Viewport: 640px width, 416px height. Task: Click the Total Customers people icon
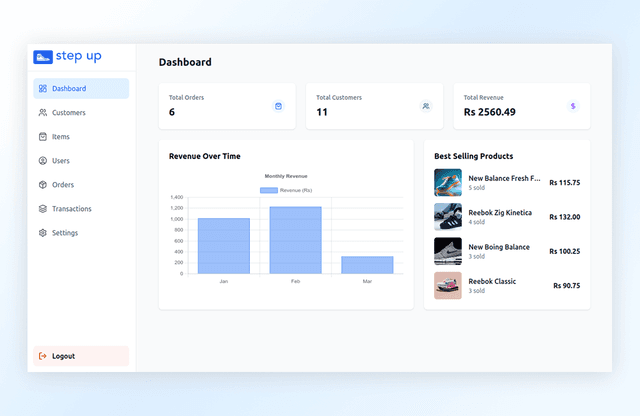point(426,106)
